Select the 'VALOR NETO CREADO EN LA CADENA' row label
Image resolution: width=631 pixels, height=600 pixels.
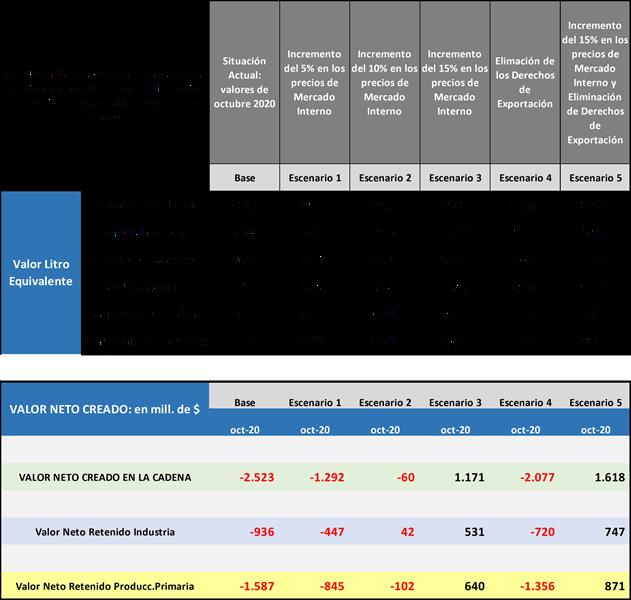pos(107,478)
